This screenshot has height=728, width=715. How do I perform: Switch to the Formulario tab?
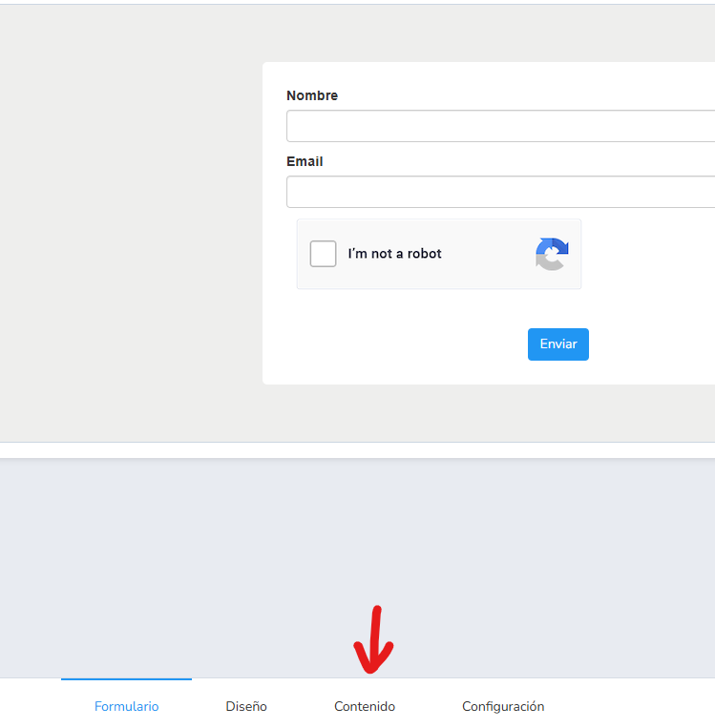coord(126,707)
